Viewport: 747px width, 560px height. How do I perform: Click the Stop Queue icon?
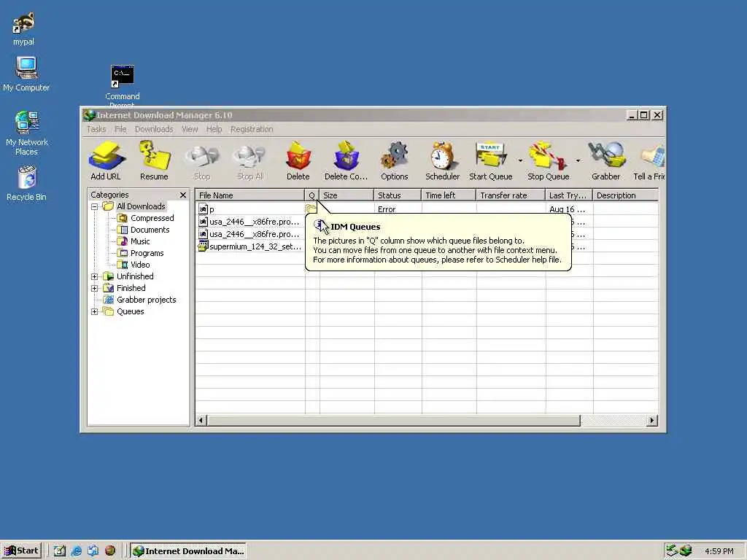(x=548, y=161)
